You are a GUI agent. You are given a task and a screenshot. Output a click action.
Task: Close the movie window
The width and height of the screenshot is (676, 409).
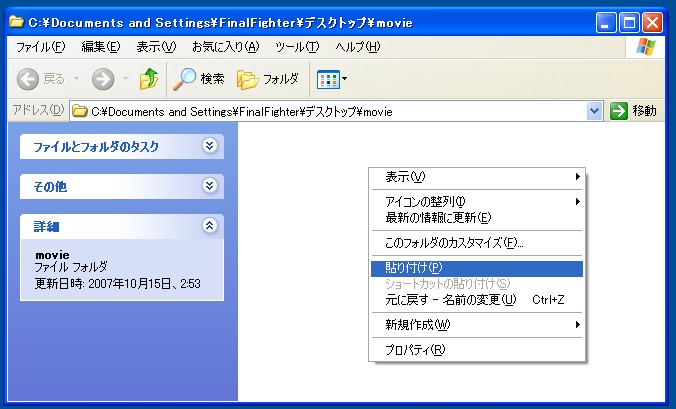coord(652,22)
